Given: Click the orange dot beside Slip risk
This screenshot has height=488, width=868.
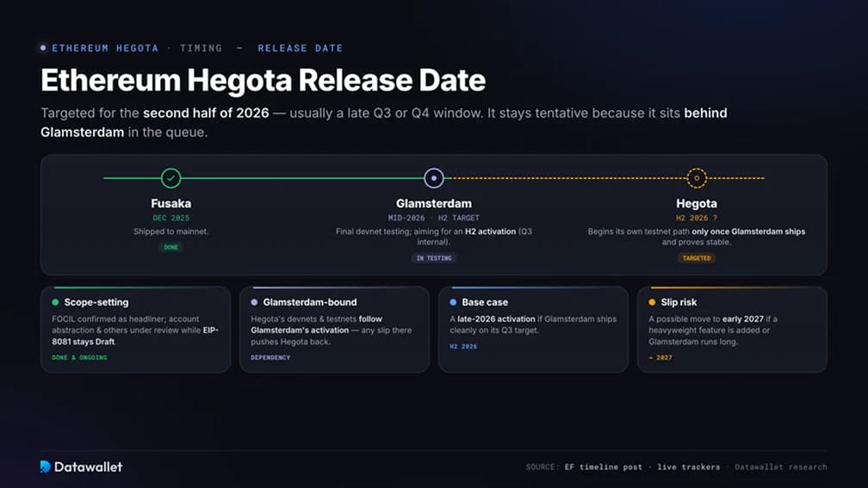Looking at the screenshot, I should coord(652,302).
